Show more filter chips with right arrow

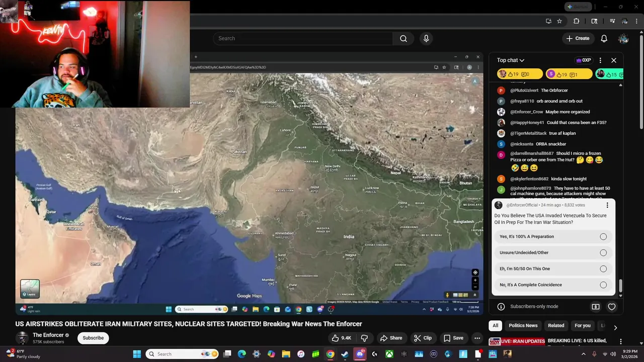point(615,327)
